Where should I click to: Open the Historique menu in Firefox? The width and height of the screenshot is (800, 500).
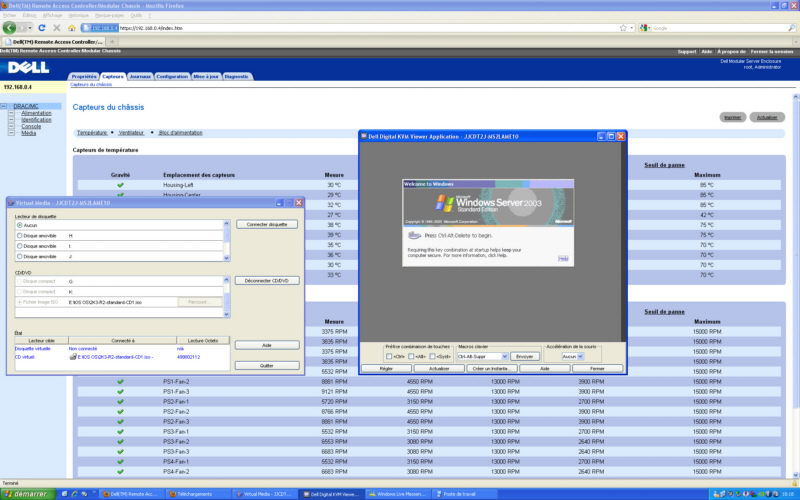[x=78, y=15]
